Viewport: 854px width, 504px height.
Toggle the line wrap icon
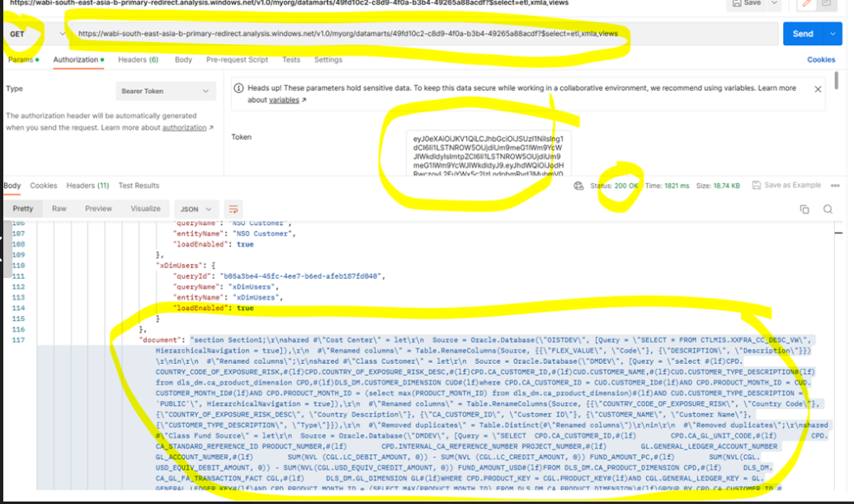click(234, 209)
